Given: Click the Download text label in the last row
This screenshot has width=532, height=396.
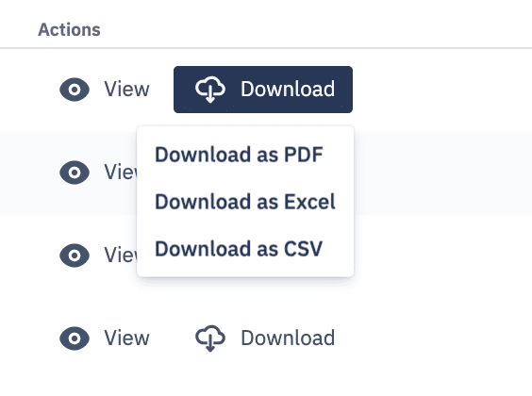Looking at the screenshot, I should (288, 338).
